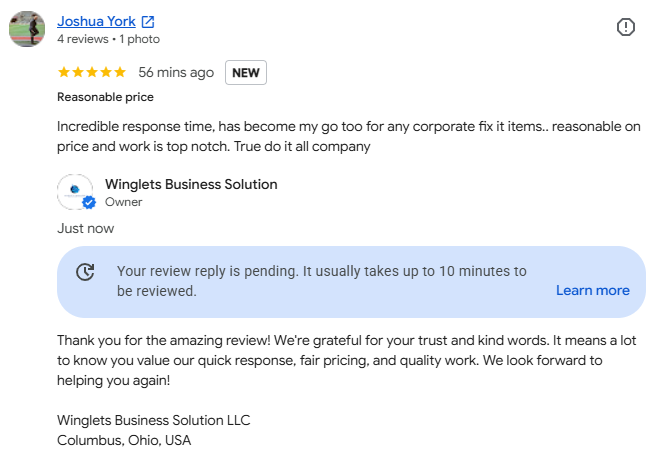Viewport: 666px width, 456px height.
Task: Open the Learn more link
Action: click(593, 290)
